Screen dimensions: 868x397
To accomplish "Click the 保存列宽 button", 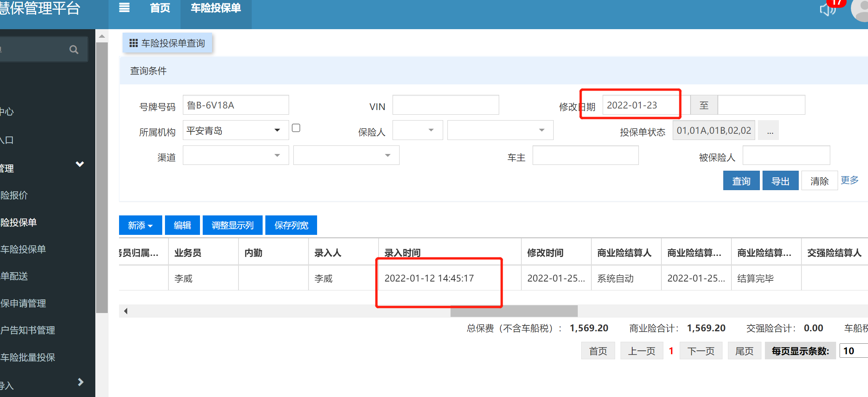I will click(x=291, y=225).
